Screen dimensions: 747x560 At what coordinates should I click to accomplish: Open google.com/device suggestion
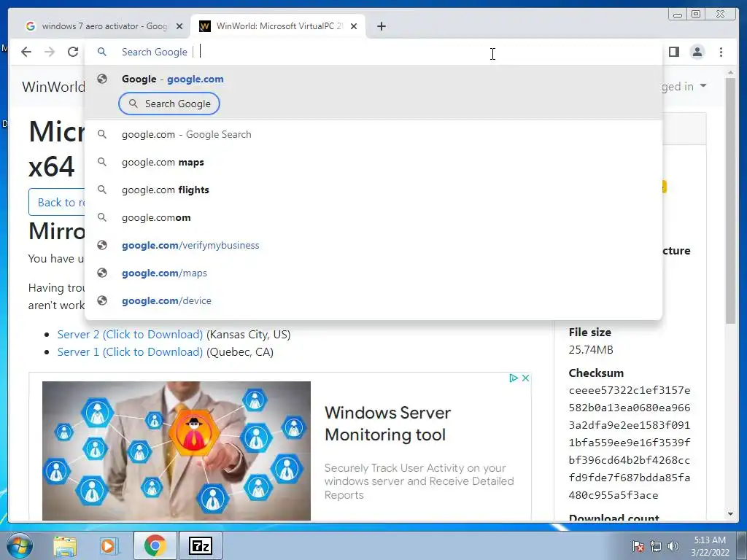(373, 300)
